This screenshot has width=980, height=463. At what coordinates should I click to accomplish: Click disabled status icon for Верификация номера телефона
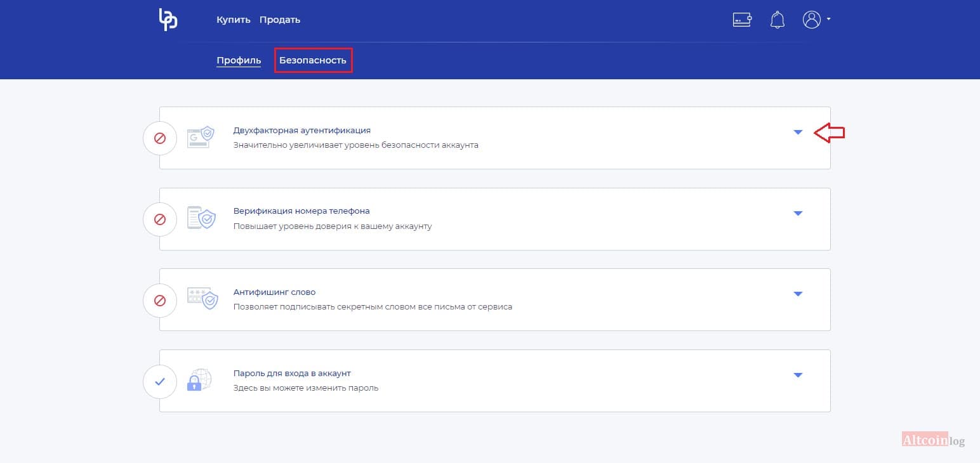(160, 219)
